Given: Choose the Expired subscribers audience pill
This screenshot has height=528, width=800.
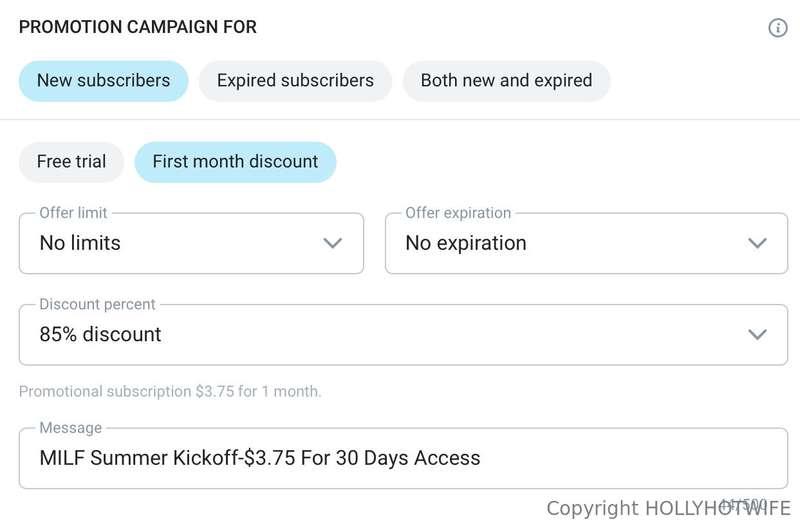Looking at the screenshot, I should tap(295, 81).
